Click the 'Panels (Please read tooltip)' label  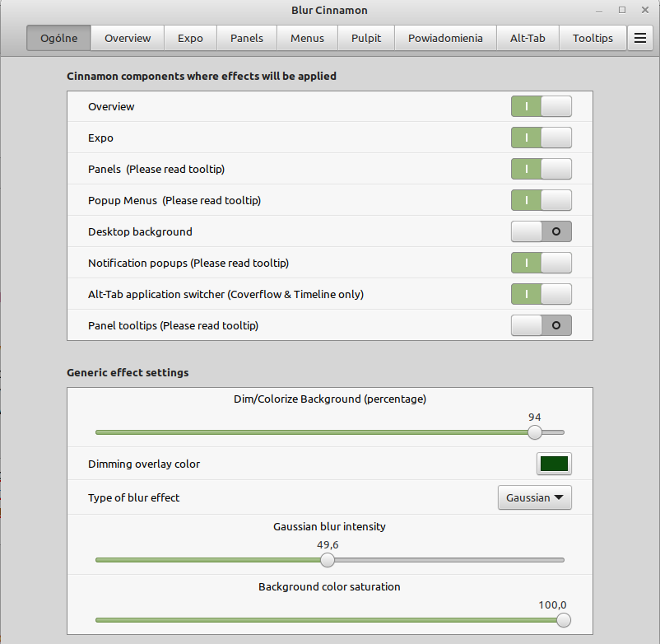point(156,170)
